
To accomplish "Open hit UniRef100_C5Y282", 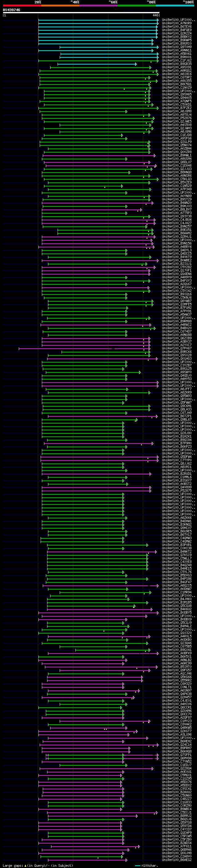I will tap(177, 267).
